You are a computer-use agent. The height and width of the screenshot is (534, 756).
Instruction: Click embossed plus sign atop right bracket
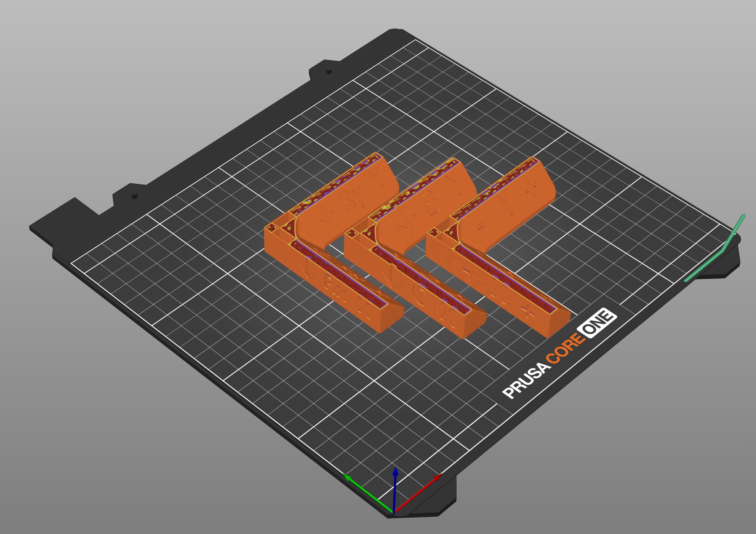(x=531, y=189)
